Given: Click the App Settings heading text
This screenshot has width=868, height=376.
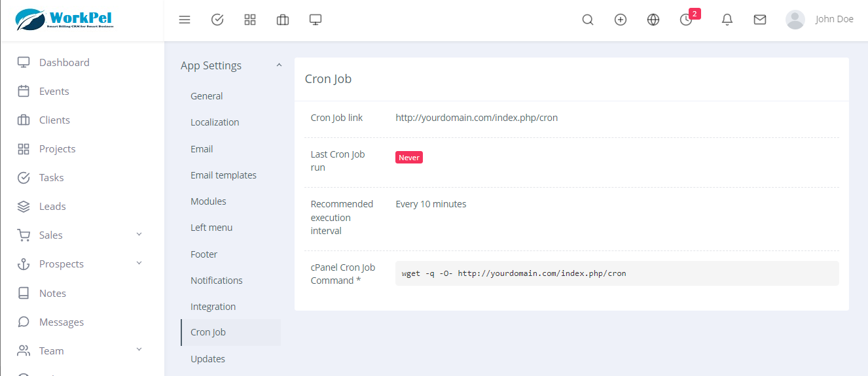Looking at the screenshot, I should tap(211, 65).
